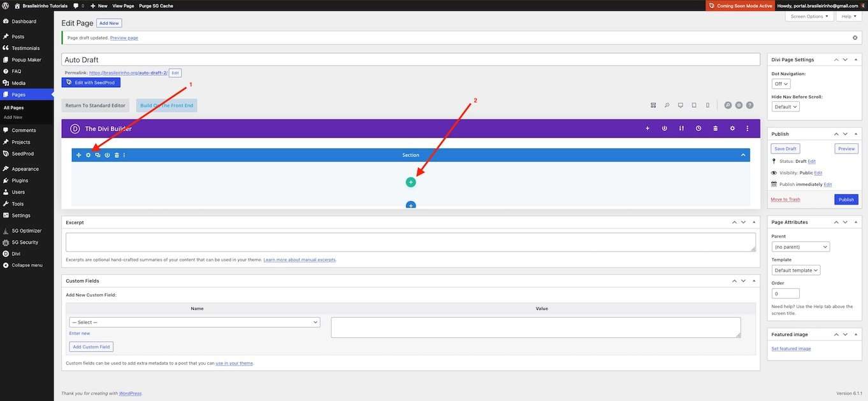The height and width of the screenshot is (401, 868).
Task: Toggle the section's power (disable) icon
Action: click(107, 155)
